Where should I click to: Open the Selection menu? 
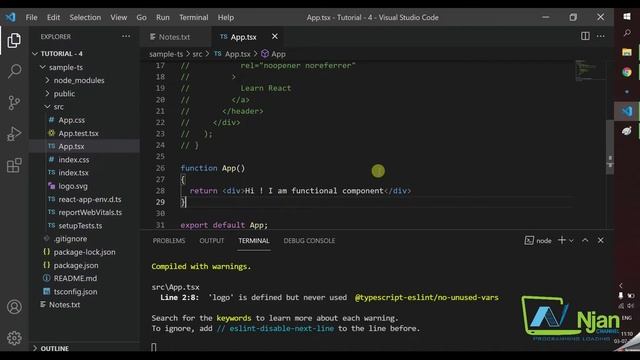pos(85,17)
